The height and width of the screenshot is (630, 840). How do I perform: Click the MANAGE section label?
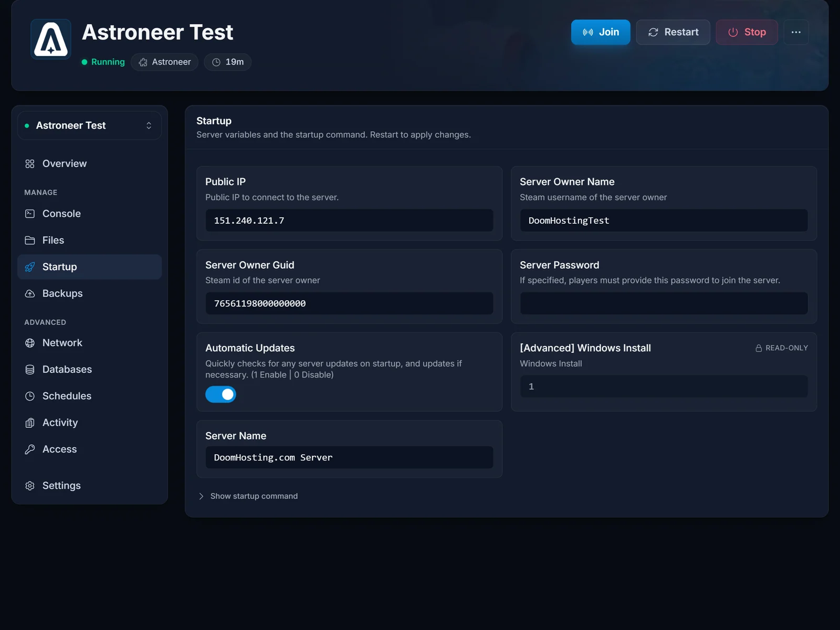pyautogui.click(x=41, y=193)
